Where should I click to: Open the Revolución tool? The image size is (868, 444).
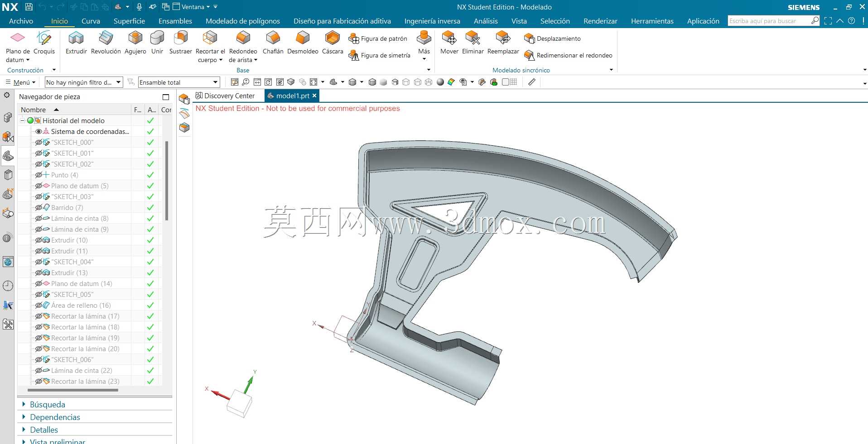(x=106, y=43)
